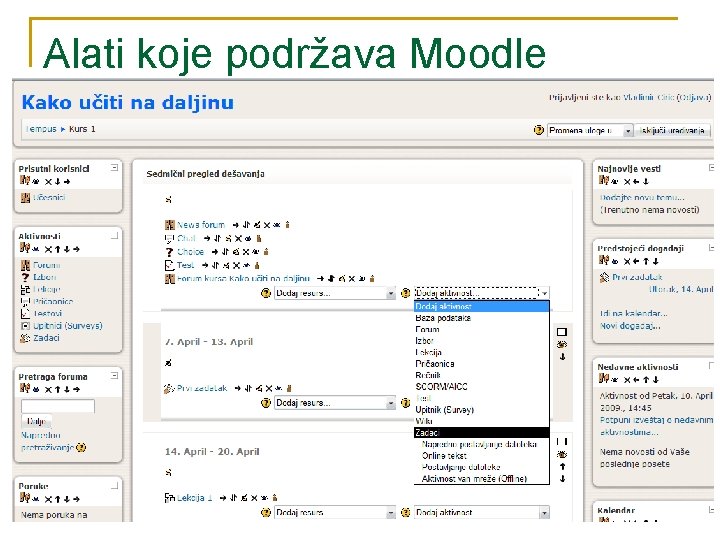
Task: Select Aktivnost van mreže (Offline) option
Action: pos(481,478)
